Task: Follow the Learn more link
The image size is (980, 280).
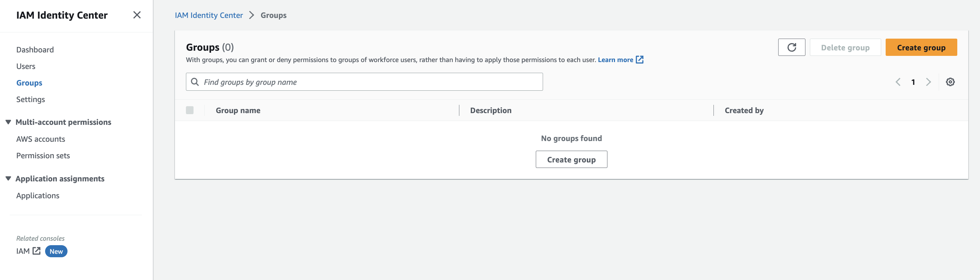Action: tap(615, 60)
